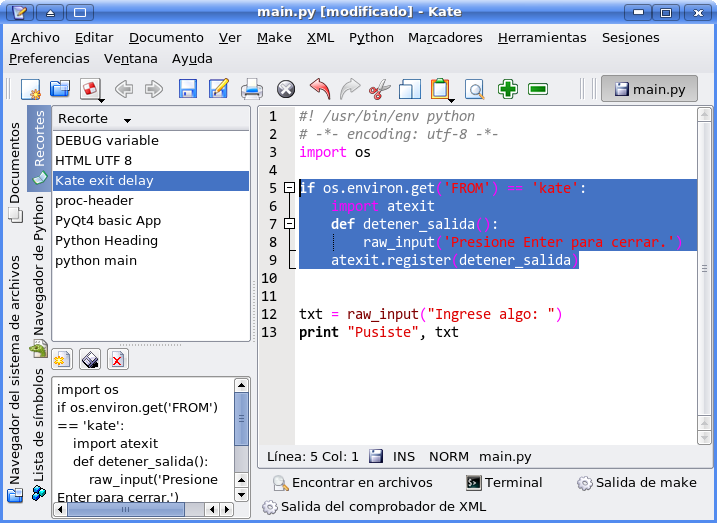Image resolution: width=717 pixels, height=523 pixels.
Task: Click the New document toolbar icon
Action: point(31,89)
